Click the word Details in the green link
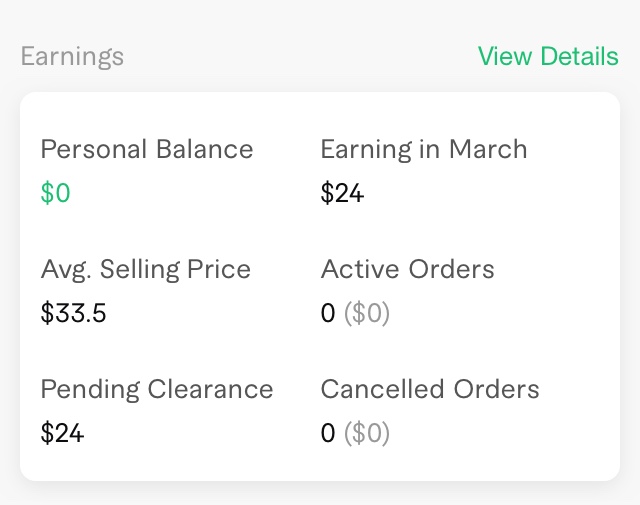Screen dimensions: 640x505 click(x=579, y=56)
